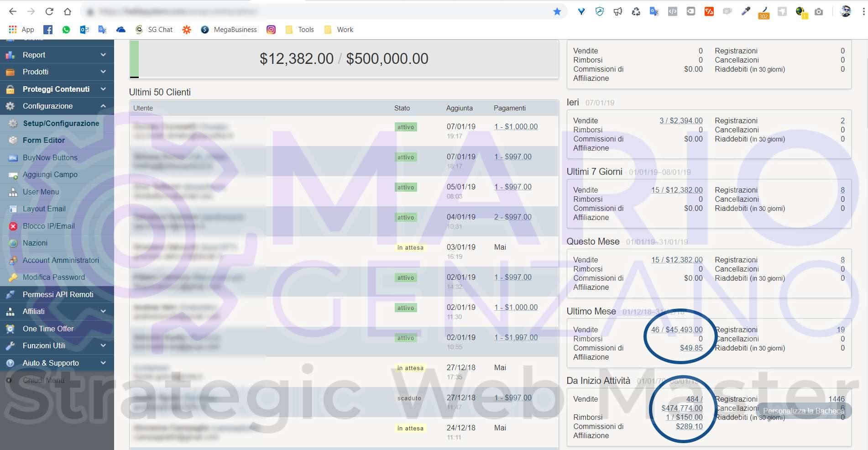
Task: Open Ieri sales link 3 / $2,394.00
Action: [681, 120]
